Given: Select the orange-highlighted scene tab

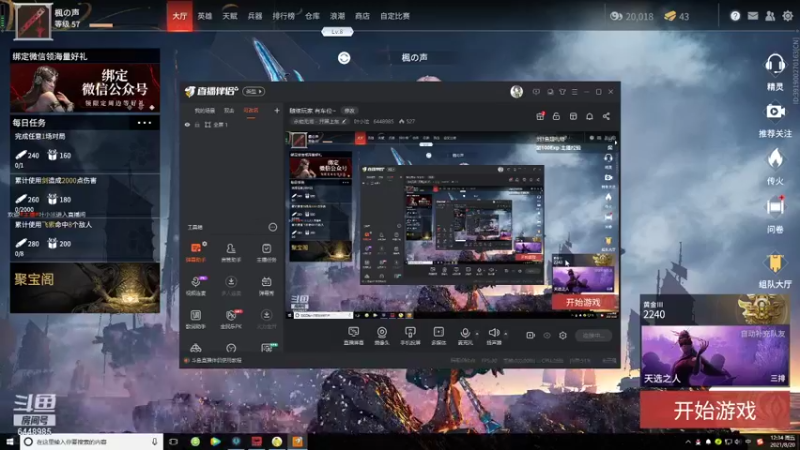Looking at the screenshot, I should tap(251, 111).
